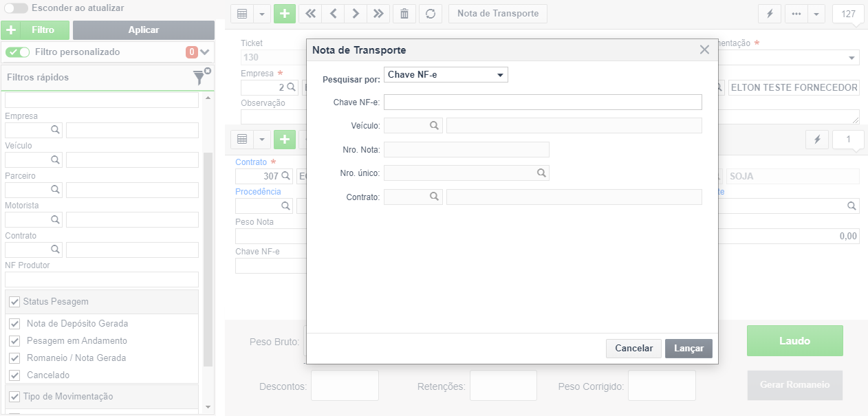Screen dimensions: 868x416
Task: Click the Cancelar button
Action: pyautogui.click(x=633, y=349)
